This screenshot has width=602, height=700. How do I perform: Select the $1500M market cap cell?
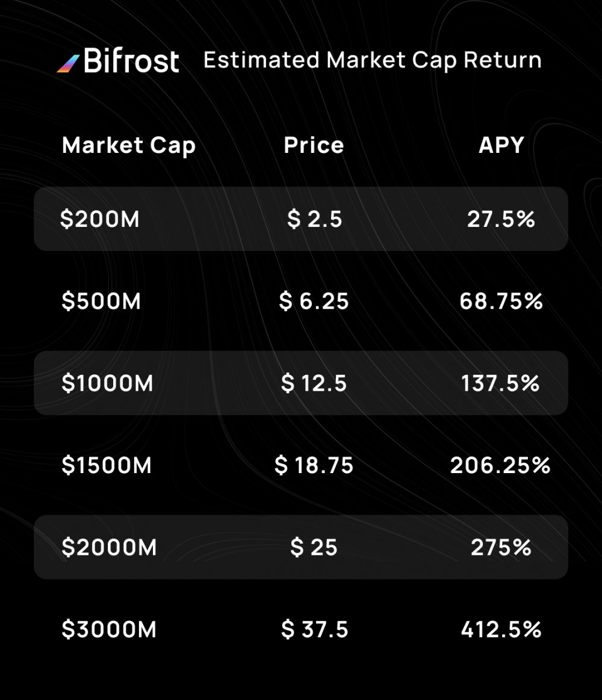(107, 465)
